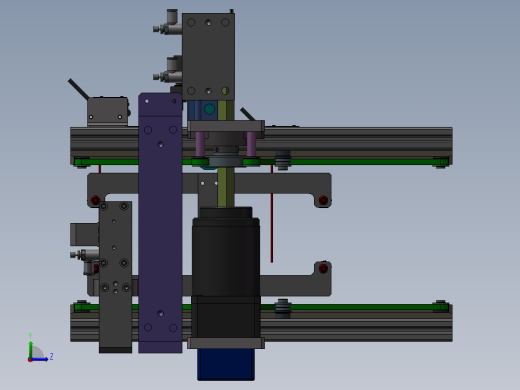Select the gray slide block with bolts, lower left
The width and height of the screenshot is (520, 390).
[x=115, y=277]
